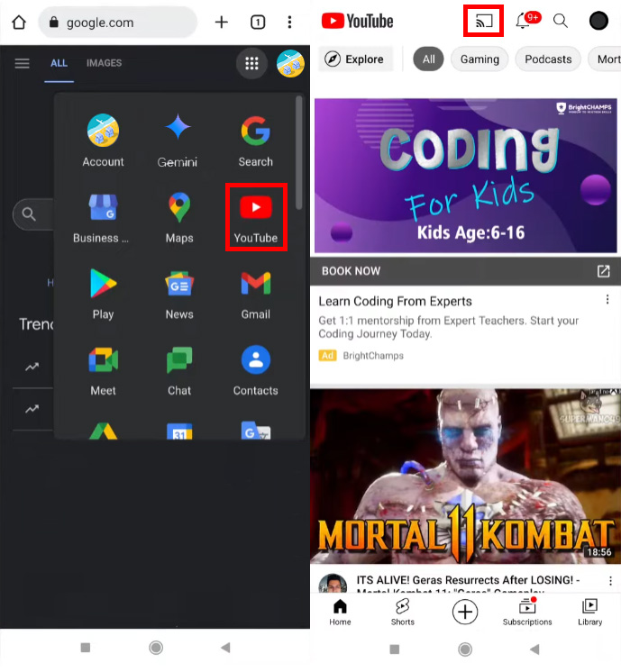Open a new tab with the plus icon
The image size is (621, 672).
point(222,22)
